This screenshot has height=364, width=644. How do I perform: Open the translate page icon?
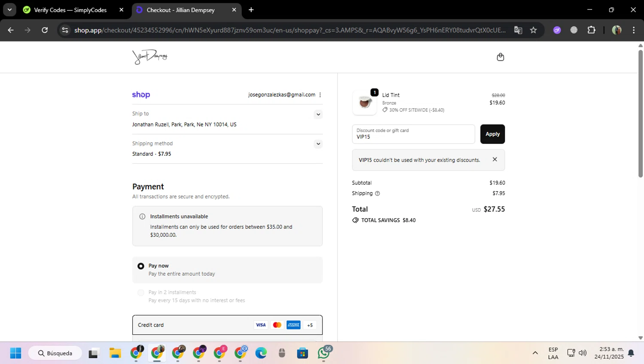pos(518,30)
